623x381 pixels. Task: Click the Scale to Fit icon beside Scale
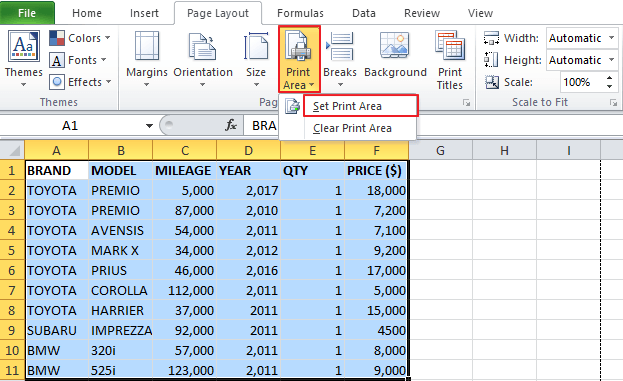coord(492,82)
